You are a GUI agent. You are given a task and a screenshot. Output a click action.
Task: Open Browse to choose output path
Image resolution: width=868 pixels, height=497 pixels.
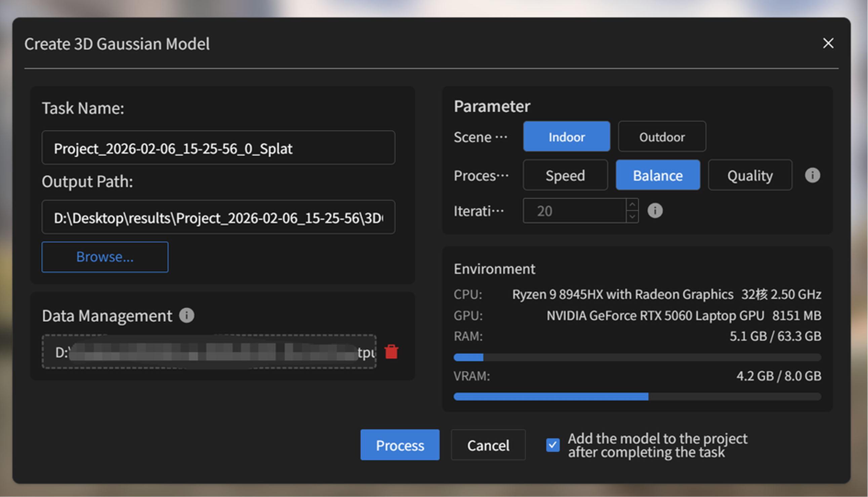coord(105,257)
